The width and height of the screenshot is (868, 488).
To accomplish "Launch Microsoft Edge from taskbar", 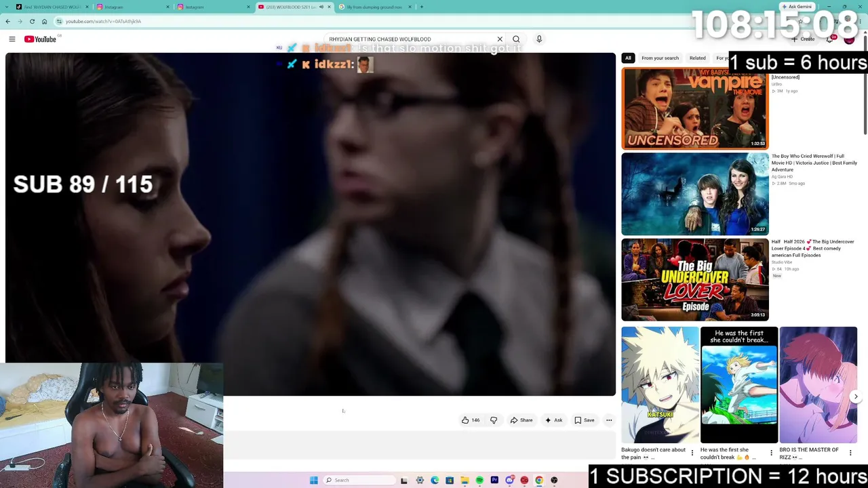I will [435, 481].
